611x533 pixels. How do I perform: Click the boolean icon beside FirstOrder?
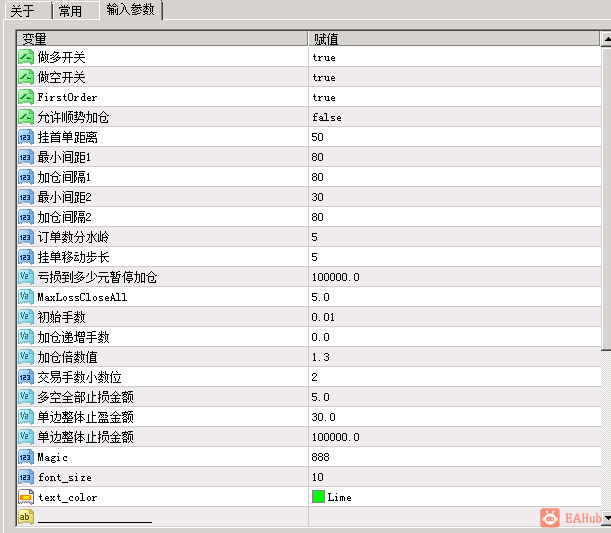pos(26,97)
